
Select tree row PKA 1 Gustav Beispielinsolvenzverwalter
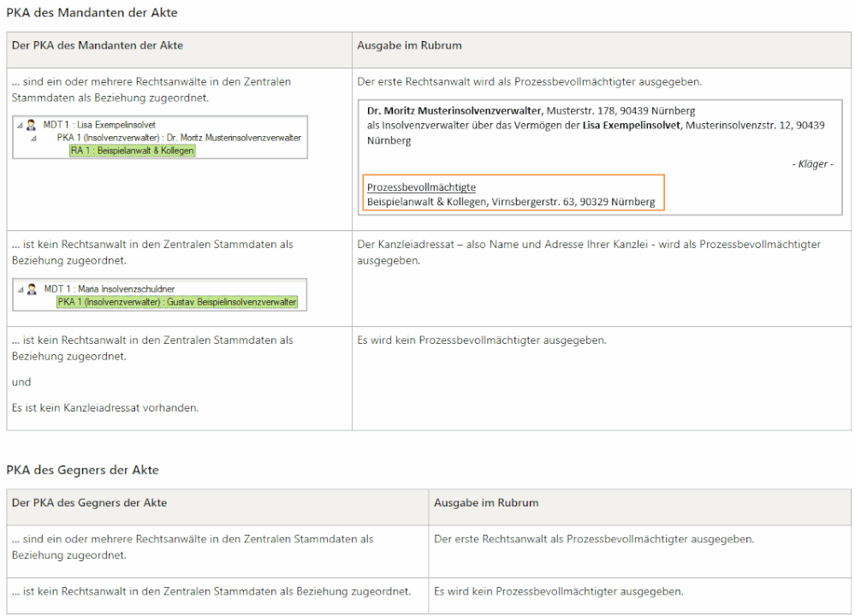click(177, 302)
